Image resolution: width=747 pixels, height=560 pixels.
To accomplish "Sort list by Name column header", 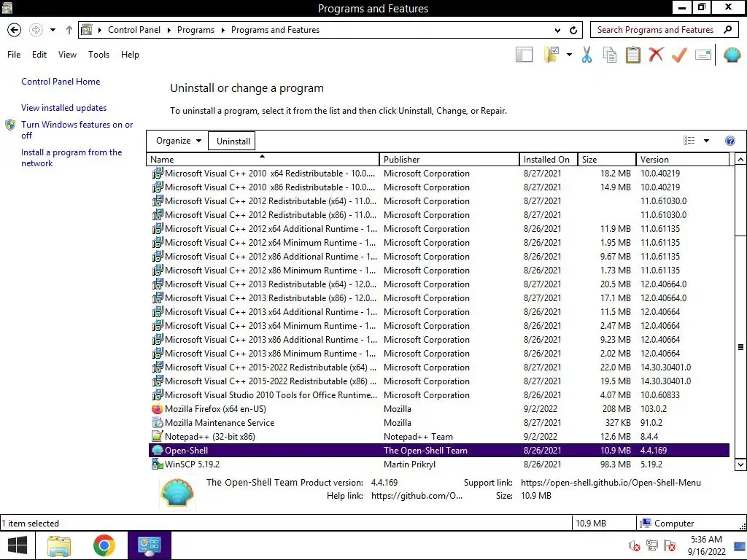I will click(x=263, y=160).
